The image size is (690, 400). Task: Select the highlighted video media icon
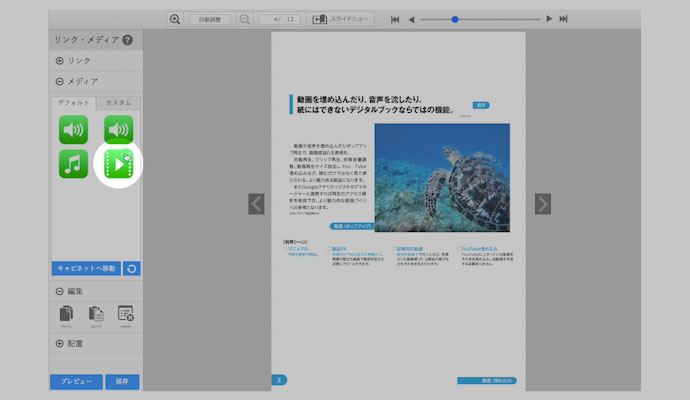tap(117, 163)
